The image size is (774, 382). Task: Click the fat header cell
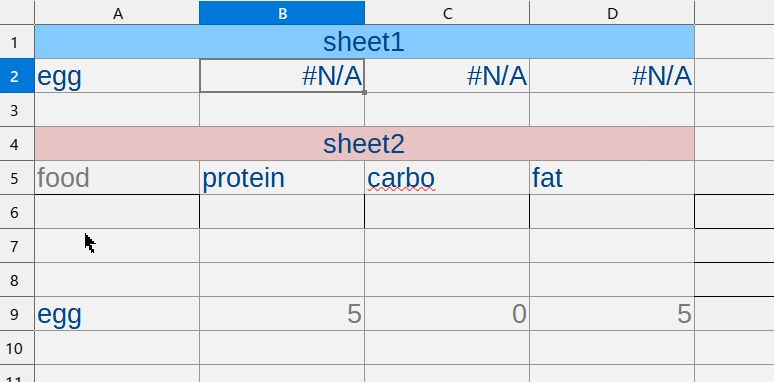(x=612, y=178)
